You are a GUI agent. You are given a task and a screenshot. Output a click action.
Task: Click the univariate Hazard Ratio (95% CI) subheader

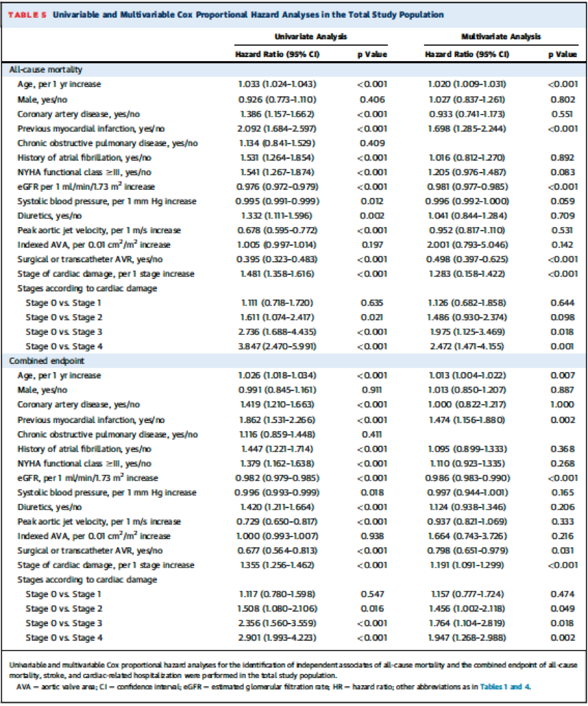[278, 54]
